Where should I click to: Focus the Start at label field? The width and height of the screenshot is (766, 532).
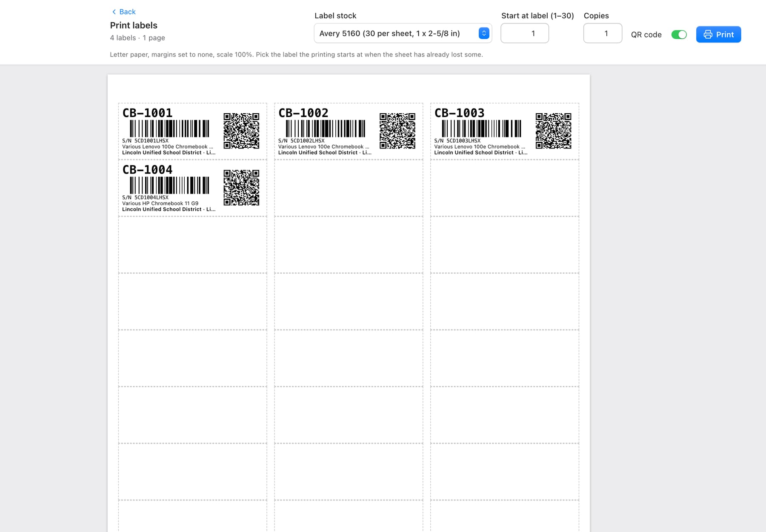point(525,33)
